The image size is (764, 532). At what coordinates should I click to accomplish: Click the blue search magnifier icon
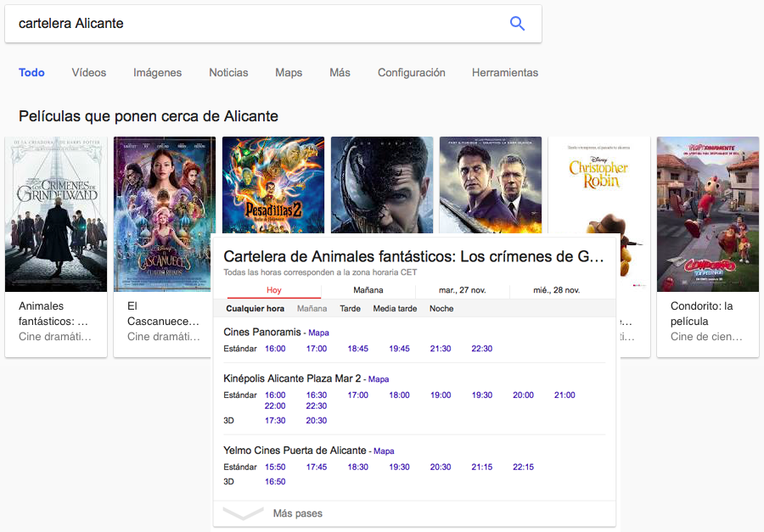click(517, 24)
